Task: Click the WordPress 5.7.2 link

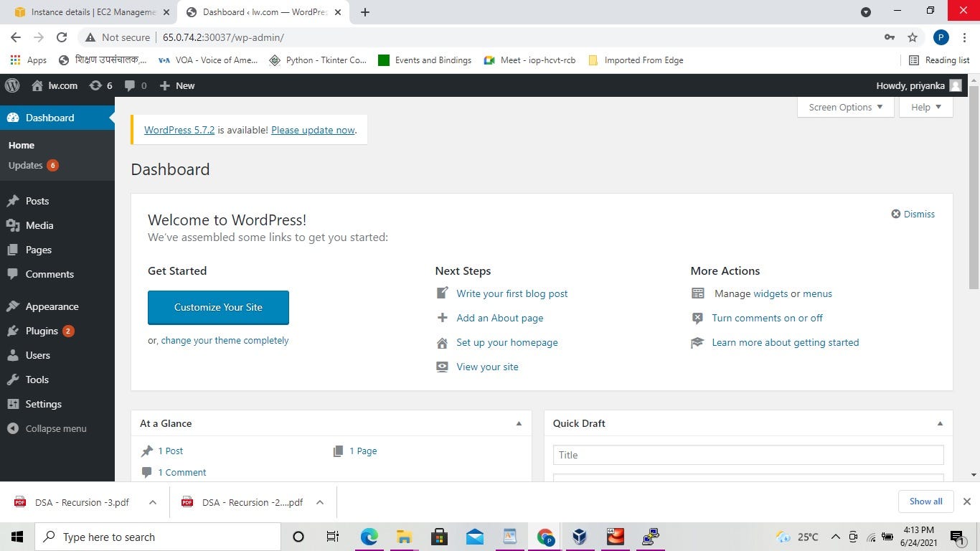Action: point(179,130)
